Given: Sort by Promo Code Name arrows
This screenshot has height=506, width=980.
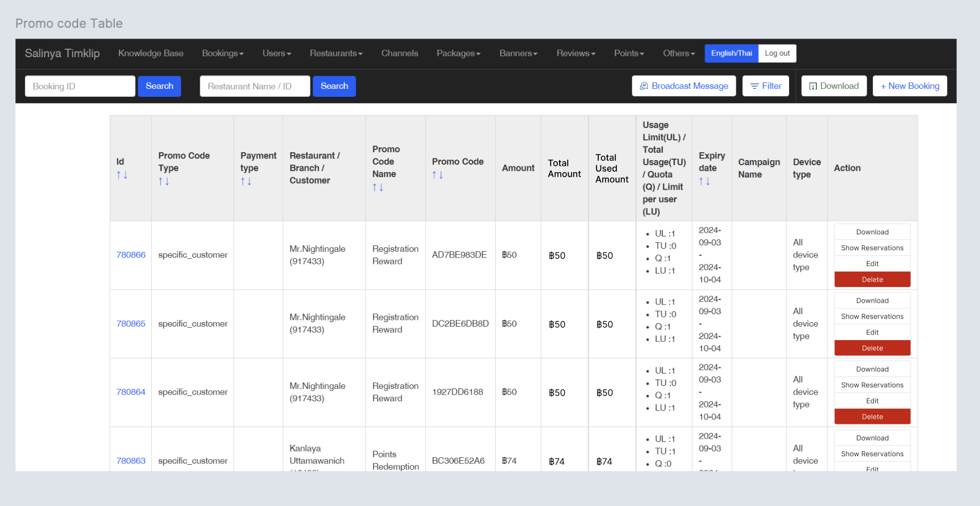Looking at the screenshot, I should [x=378, y=187].
